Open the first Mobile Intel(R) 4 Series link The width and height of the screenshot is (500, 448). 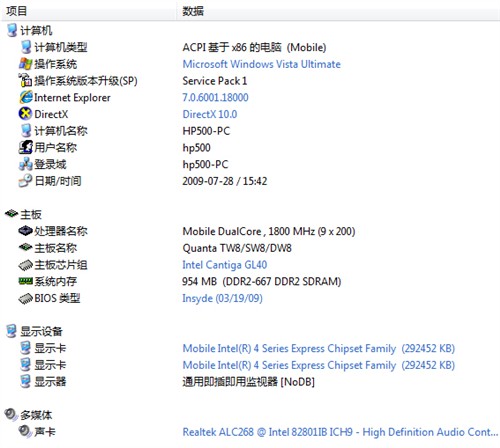(x=319, y=348)
